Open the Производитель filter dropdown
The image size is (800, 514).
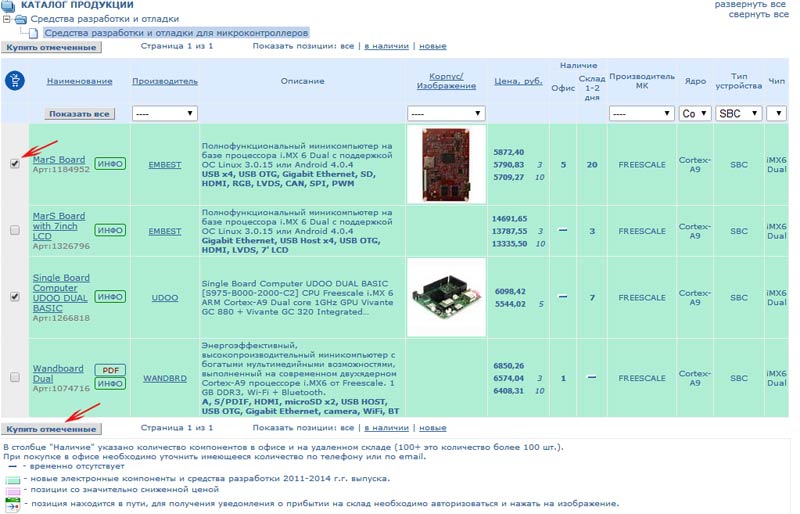coord(164,114)
